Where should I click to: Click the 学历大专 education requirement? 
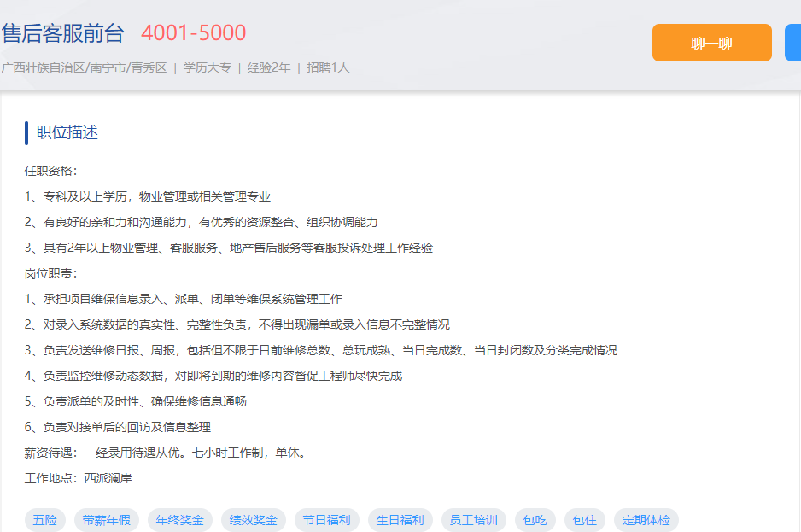tap(208, 67)
